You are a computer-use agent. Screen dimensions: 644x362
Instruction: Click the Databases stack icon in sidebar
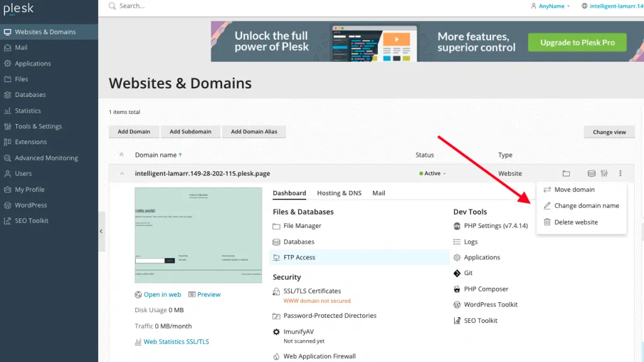tap(8, 95)
